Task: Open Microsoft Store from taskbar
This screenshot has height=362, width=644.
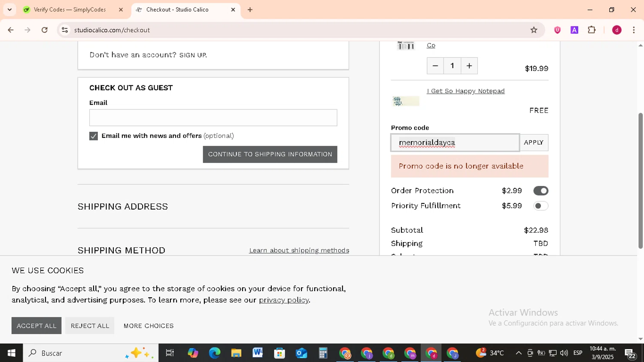Action: [279, 353]
